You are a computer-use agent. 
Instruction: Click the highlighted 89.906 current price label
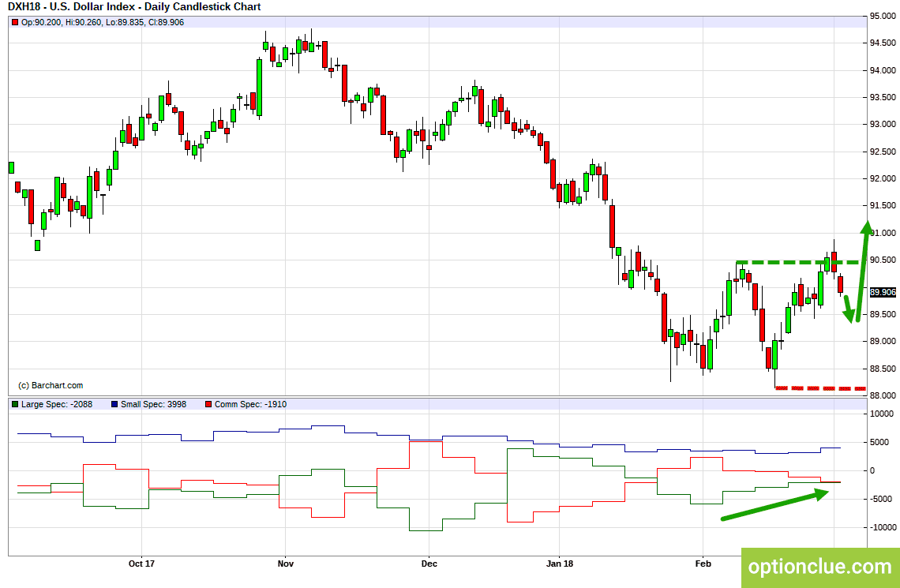883,292
